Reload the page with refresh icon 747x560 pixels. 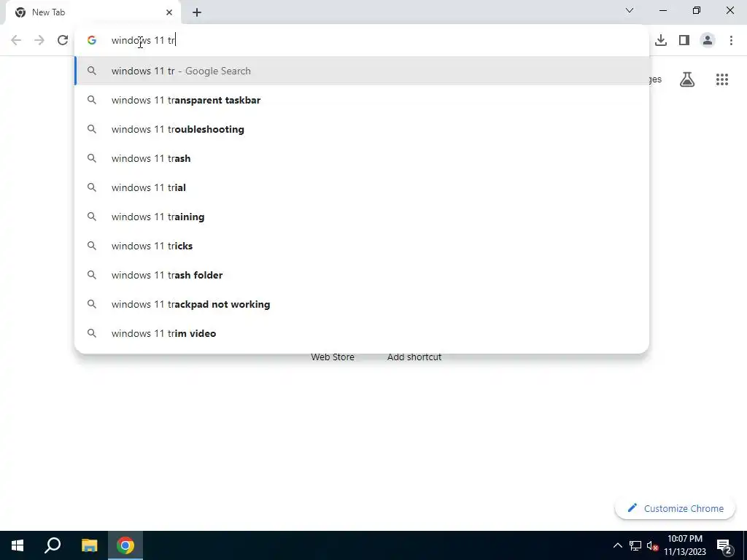tap(63, 41)
